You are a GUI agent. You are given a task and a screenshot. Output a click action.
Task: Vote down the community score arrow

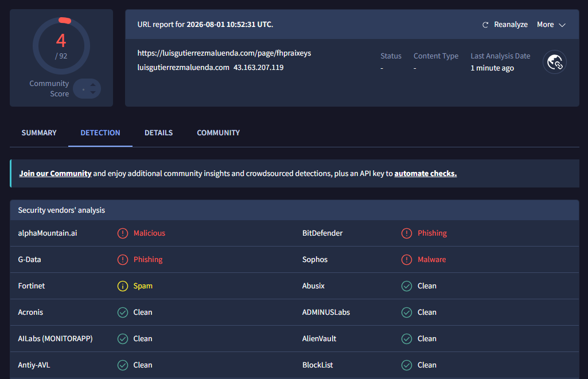point(92,92)
